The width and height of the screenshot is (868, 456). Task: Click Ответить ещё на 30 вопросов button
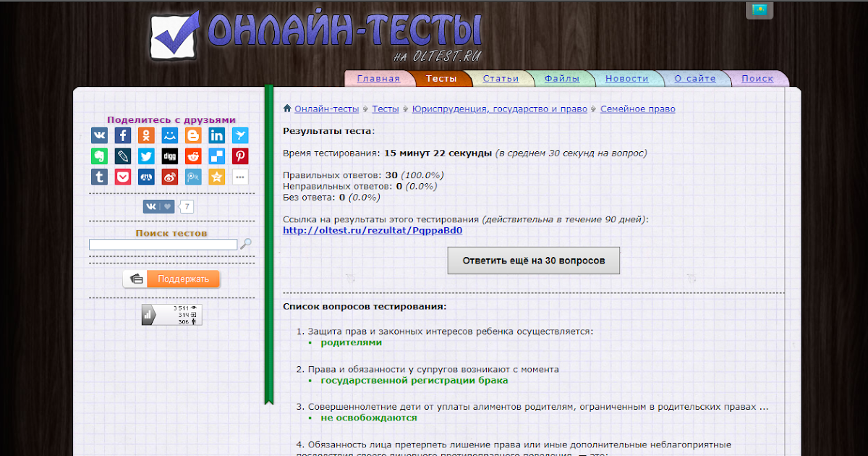pos(534,260)
